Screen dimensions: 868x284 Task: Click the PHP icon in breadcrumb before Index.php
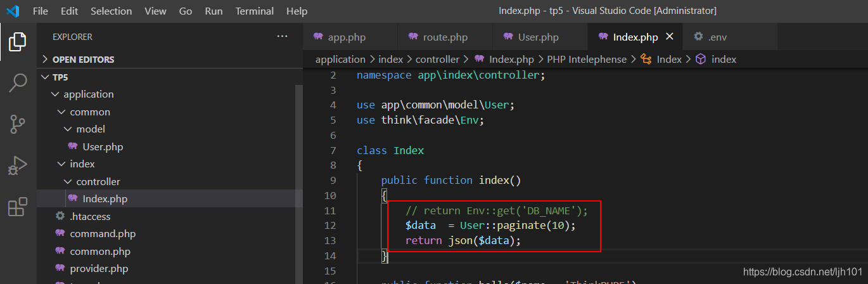point(480,59)
